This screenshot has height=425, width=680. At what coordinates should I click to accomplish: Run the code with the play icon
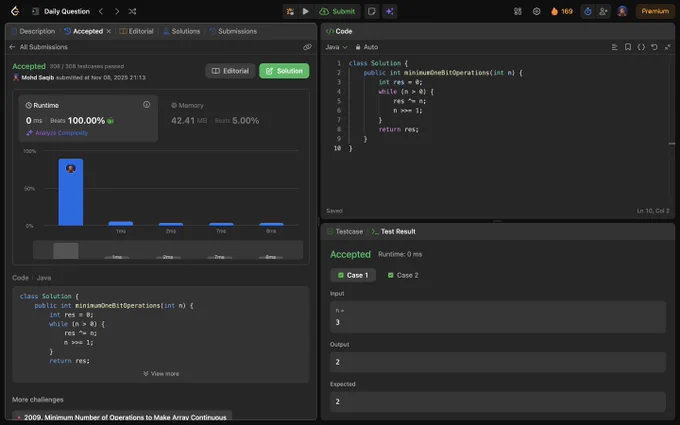[x=306, y=11]
